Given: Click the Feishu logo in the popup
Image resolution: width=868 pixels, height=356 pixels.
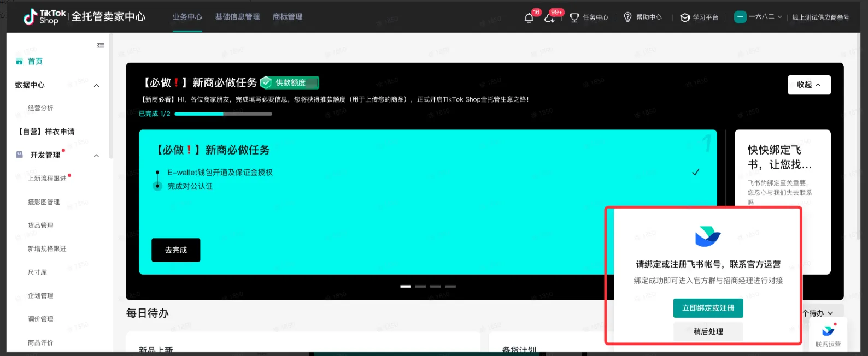Looking at the screenshot, I should 708,236.
